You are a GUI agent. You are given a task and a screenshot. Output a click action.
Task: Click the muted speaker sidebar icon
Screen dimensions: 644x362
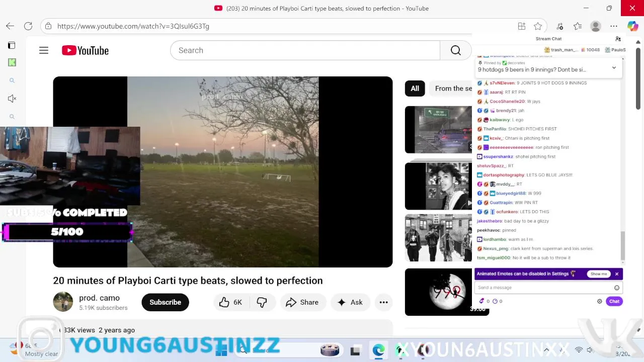[12, 99]
